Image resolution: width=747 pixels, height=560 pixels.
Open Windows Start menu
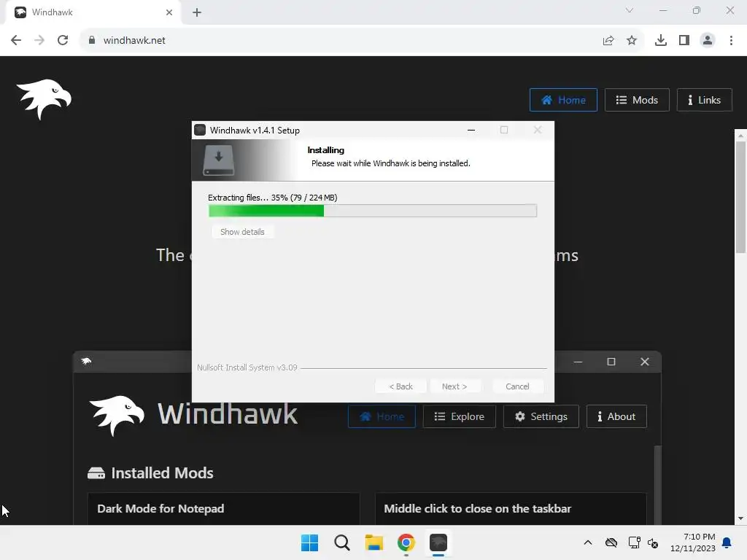click(309, 542)
